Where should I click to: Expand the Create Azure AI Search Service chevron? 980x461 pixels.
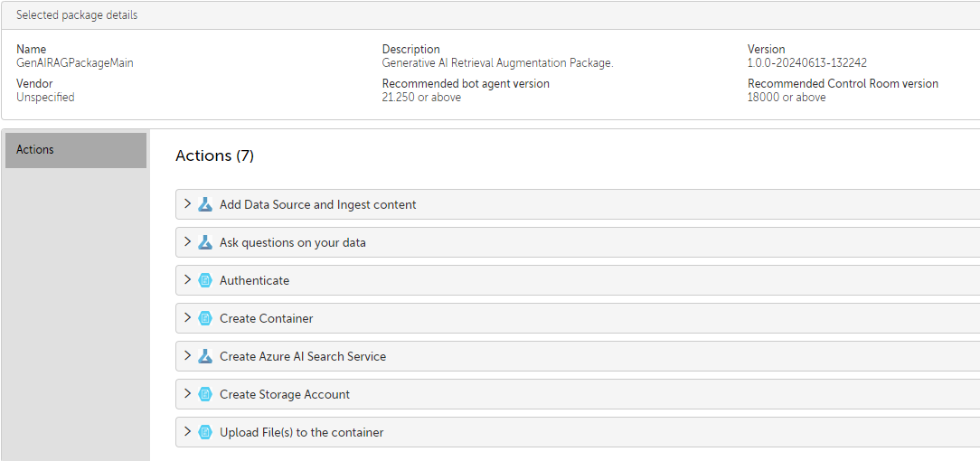[x=187, y=356]
